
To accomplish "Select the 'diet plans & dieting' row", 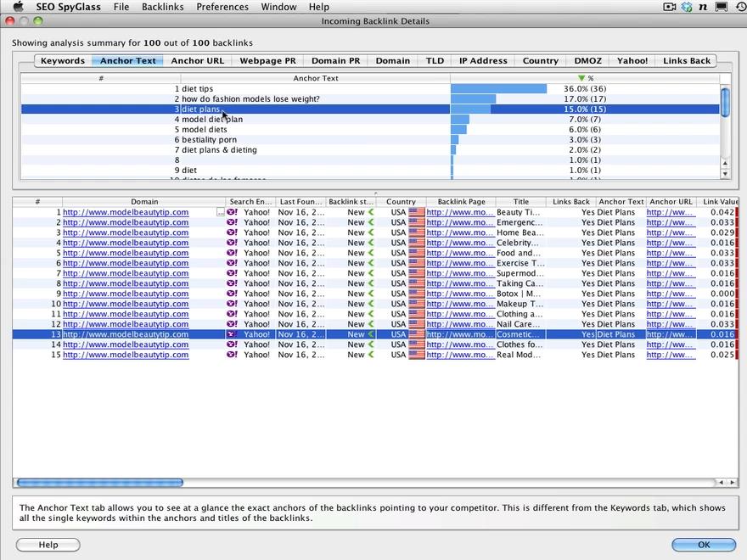I will 370,149.
